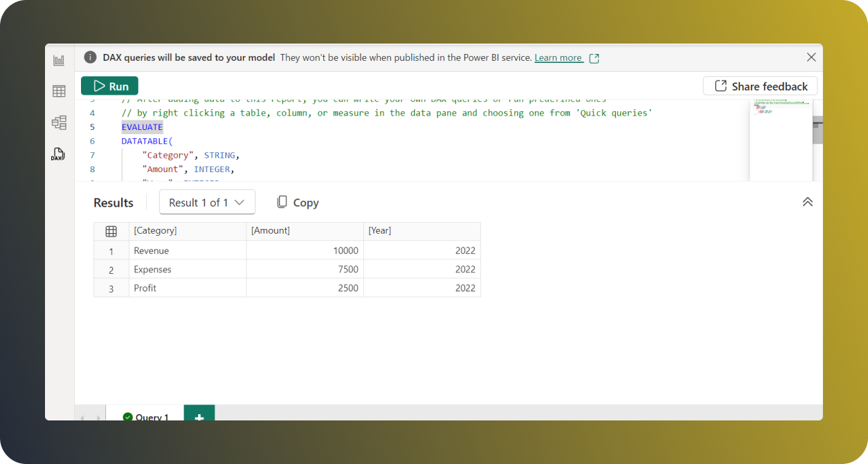Dismiss the DAX queries notification banner
This screenshot has width=868, height=464.
(x=811, y=57)
